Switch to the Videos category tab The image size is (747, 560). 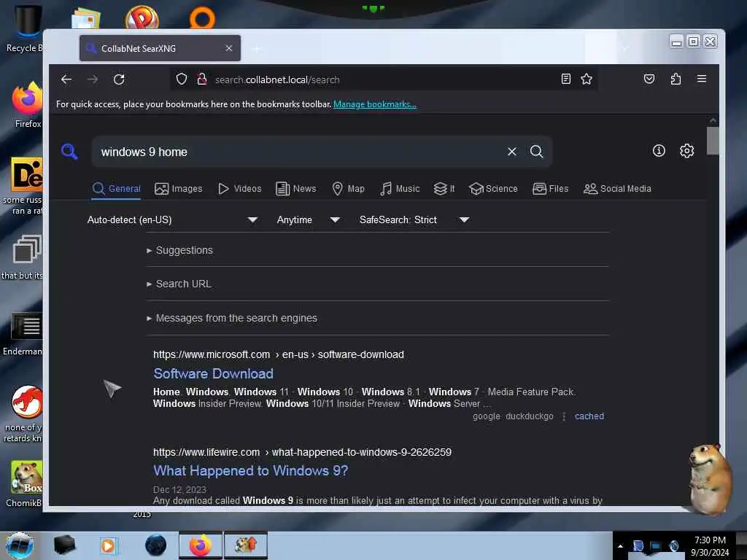(239, 189)
